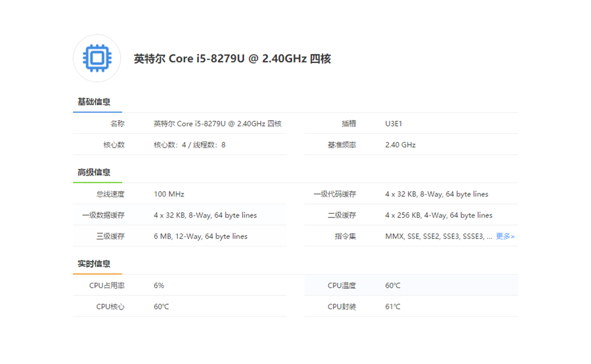Image resolution: width=591 pixels, height=364 pixels.
Task: Click the CPU温度 value 60℃
Action: 393,285
